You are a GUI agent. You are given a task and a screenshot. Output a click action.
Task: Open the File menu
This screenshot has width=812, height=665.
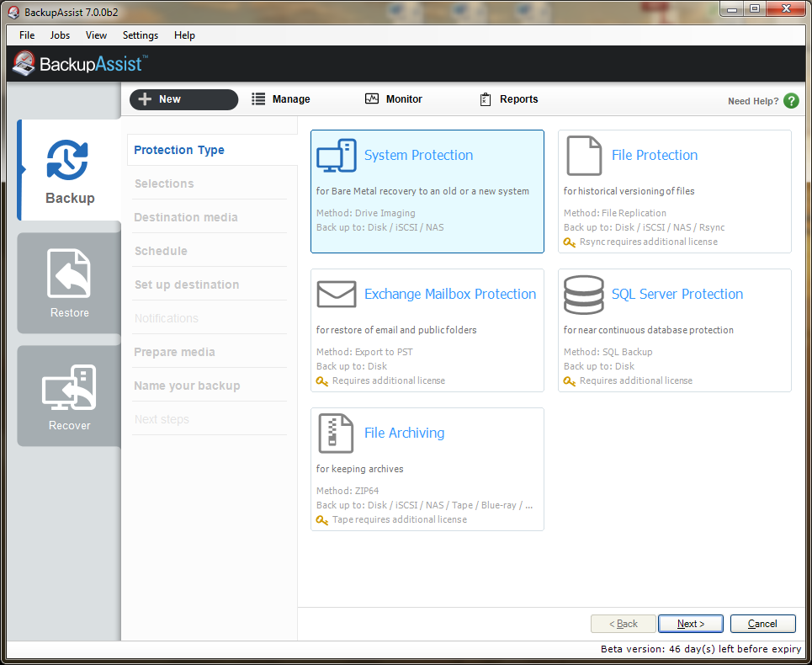click(x=27, y=35)
